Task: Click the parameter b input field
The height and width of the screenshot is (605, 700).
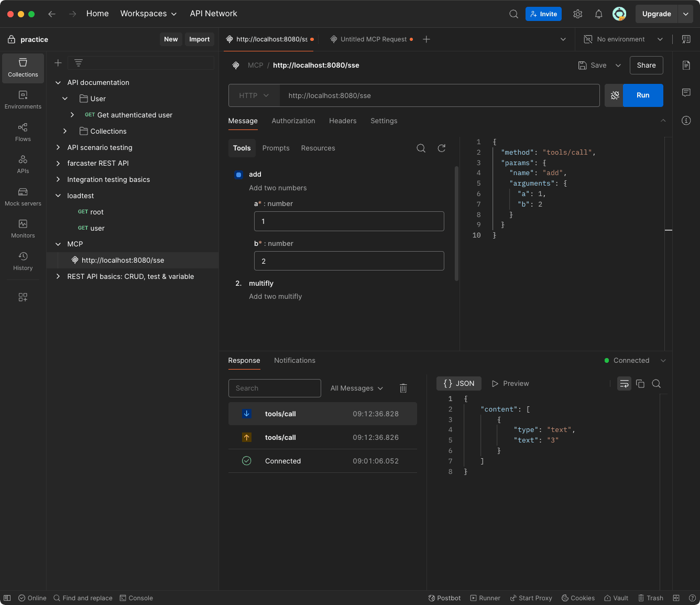Action: click(x=349, y=261)
